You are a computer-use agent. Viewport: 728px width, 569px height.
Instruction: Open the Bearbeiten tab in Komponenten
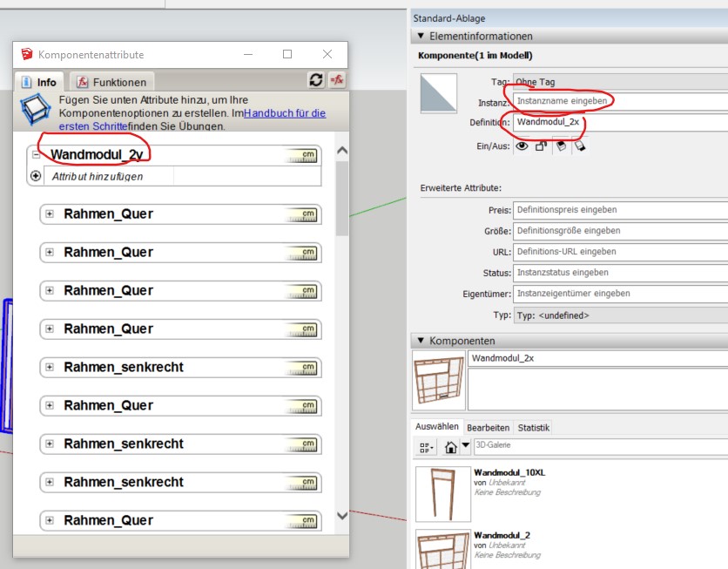[x=488, y=428]
